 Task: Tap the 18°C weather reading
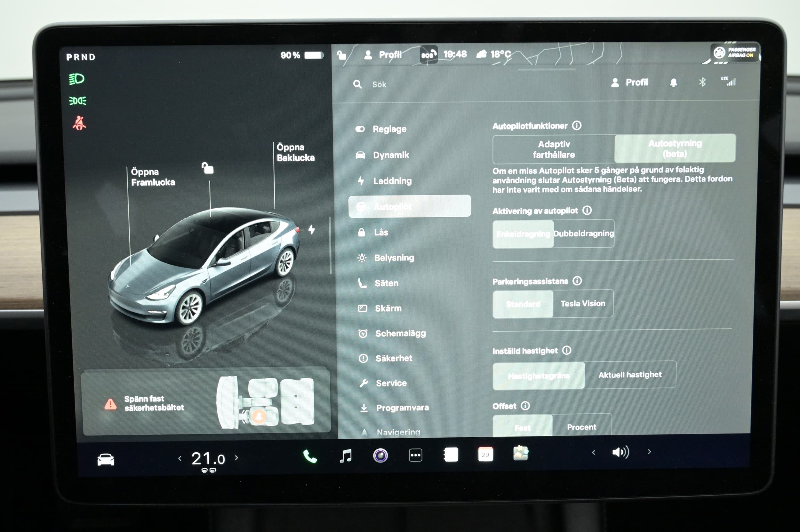click(494, 54)
